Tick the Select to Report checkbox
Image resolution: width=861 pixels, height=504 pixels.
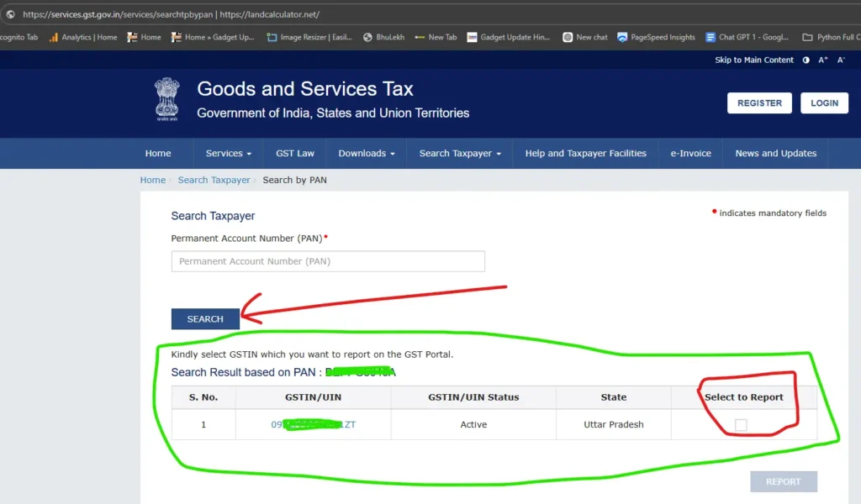tap(741, 424)
